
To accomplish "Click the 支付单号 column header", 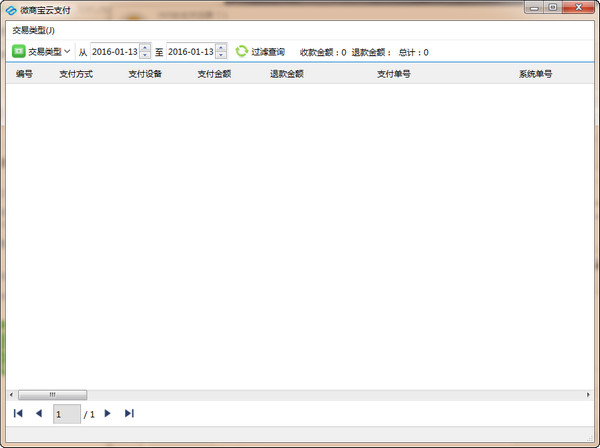I will click(393, 74).
